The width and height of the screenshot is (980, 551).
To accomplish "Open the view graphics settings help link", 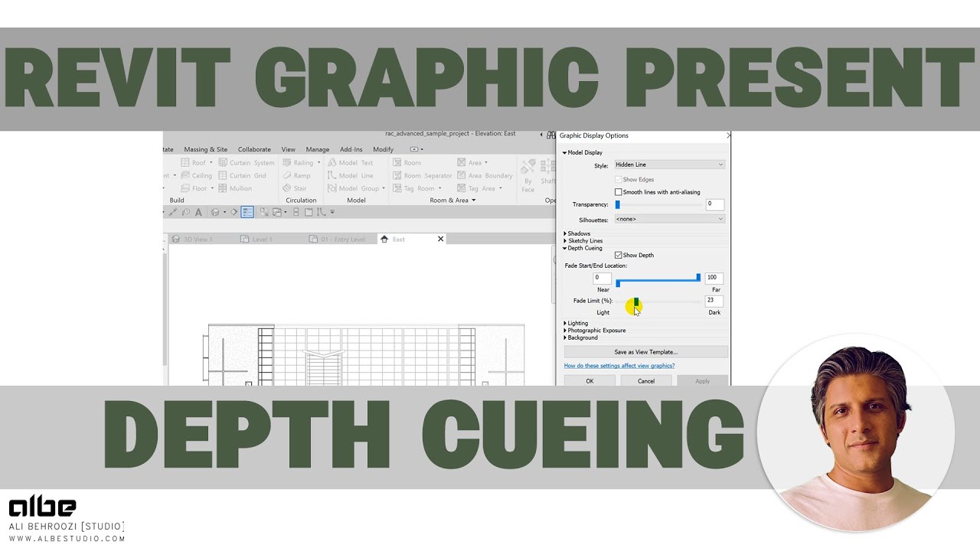I will [619, 366].
